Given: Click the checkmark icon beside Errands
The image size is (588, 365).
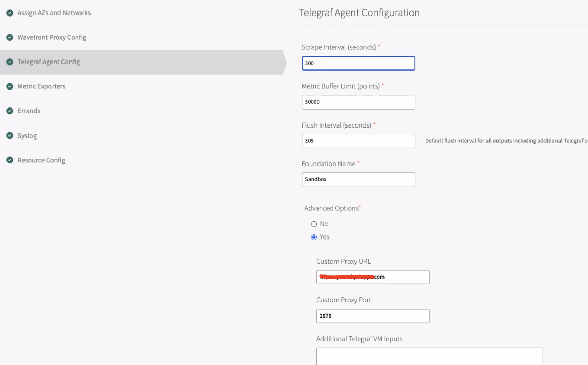Looking at the screenshot, I should 10,111.
